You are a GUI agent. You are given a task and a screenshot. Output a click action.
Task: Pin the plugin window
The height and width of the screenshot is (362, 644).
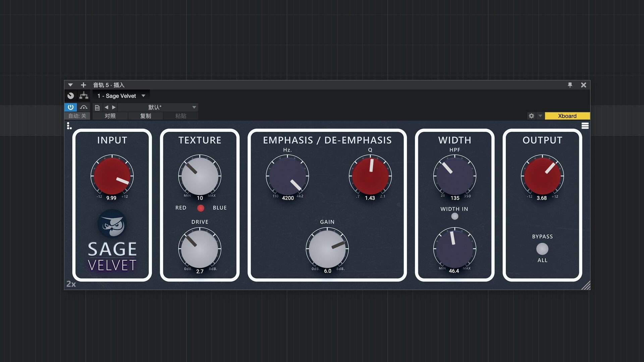coord(570,85)
